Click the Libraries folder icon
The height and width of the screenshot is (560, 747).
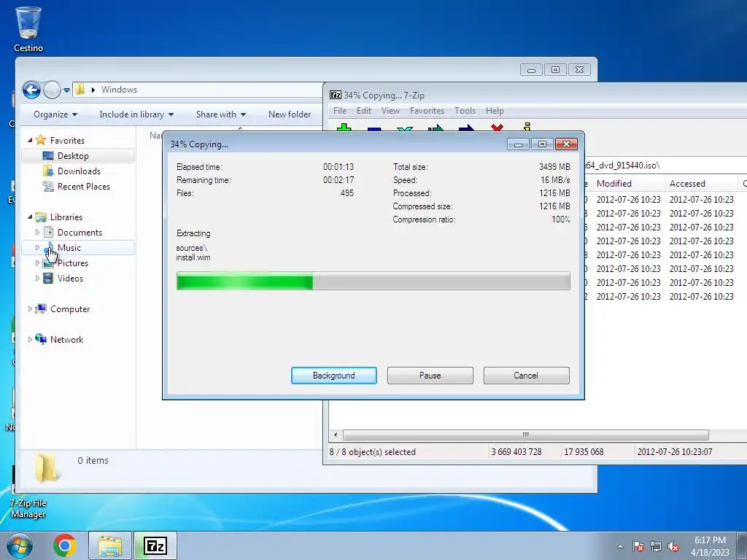[41, 217]
